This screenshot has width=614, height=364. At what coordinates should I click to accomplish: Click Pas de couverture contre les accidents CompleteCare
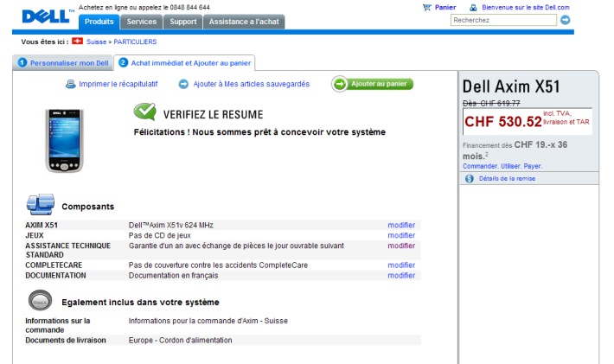click(x=218, y=265)
